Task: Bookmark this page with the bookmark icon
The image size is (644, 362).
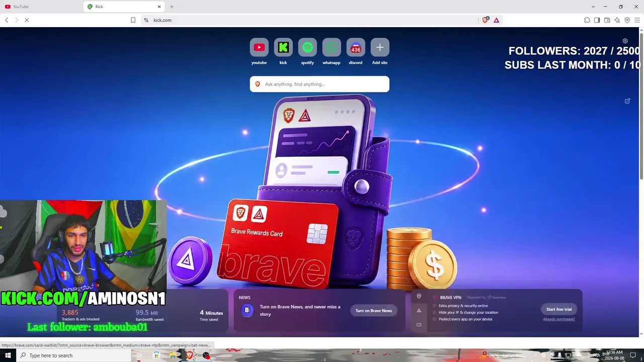Action: 133,20
